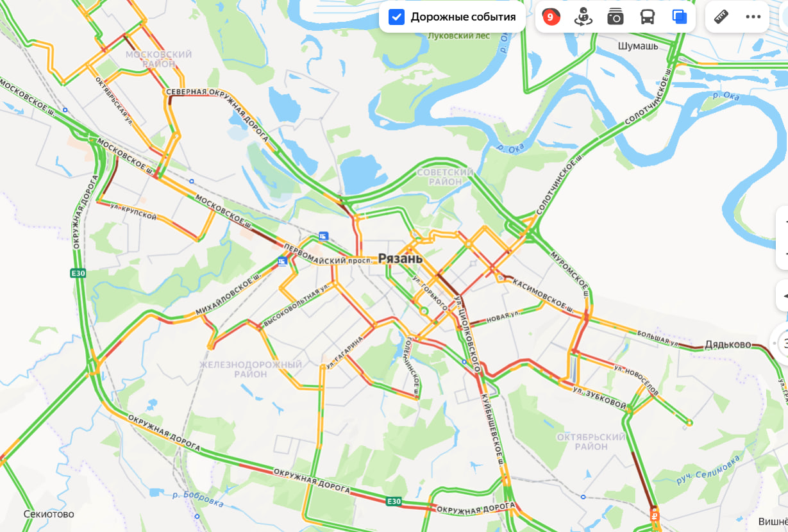788x532 pixels.
Task: Enable street panoramas layer icon
Action: [x=583, y=17]
